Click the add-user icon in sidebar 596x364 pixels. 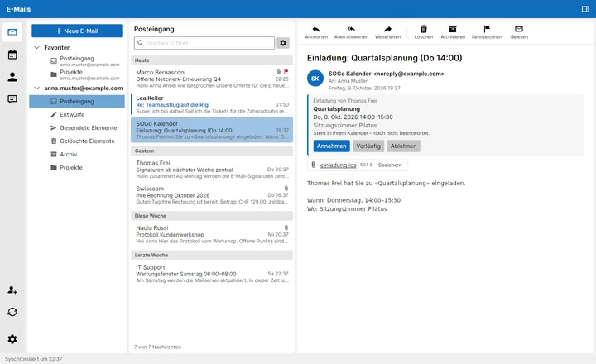point(12,290)
